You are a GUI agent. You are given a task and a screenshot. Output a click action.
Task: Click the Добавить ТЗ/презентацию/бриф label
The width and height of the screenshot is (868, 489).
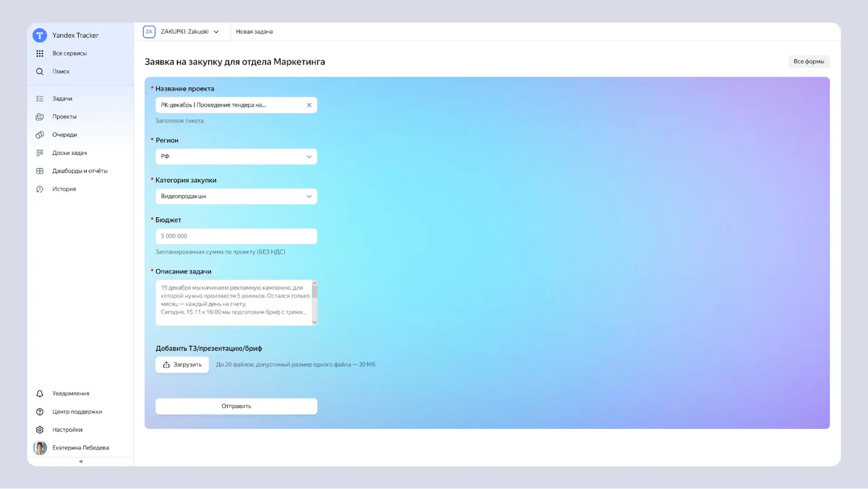[x=209, y=348]
